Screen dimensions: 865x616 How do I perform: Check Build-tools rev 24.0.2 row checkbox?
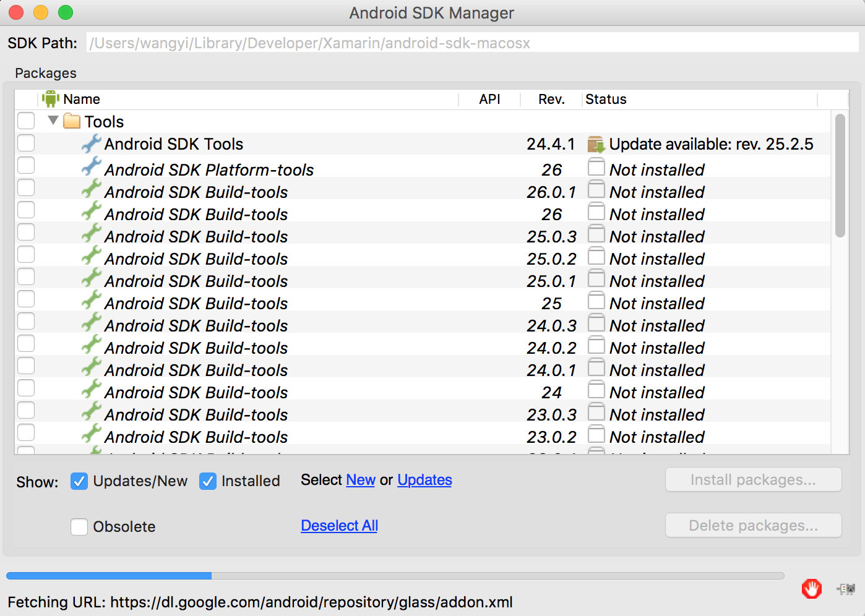coord(26,343)
